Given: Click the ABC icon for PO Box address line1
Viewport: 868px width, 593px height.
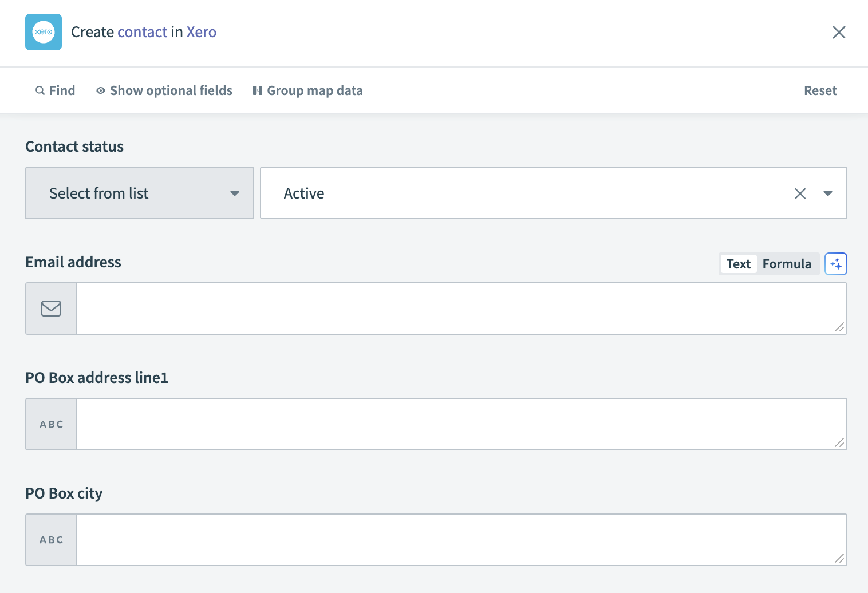Looking at the screenshot, I should coord(50,424).
